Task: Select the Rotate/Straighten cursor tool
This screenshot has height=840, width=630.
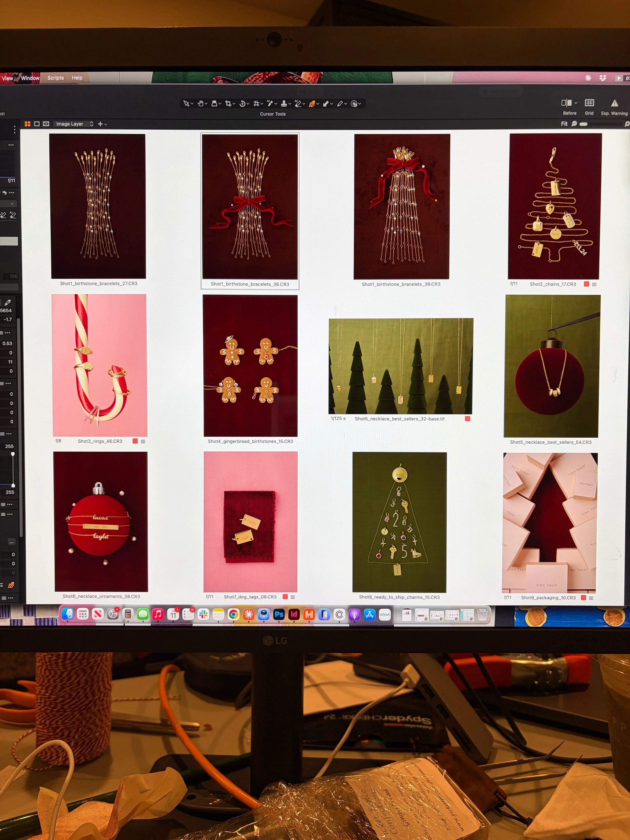Action: click(242, 104)
